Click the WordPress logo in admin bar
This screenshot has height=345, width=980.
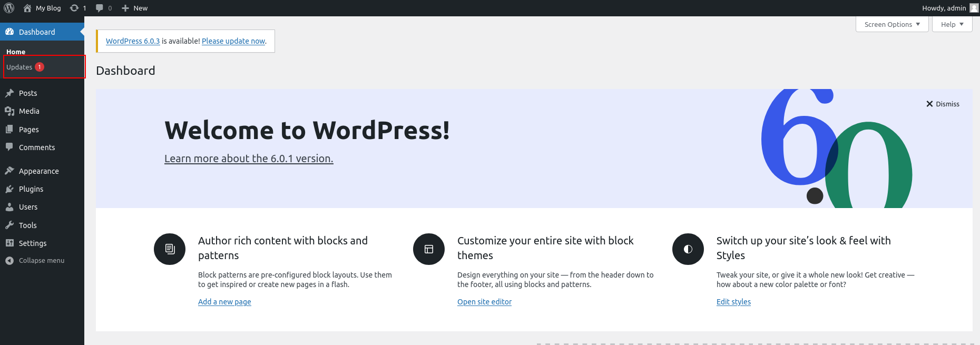[x=9, y=8]
